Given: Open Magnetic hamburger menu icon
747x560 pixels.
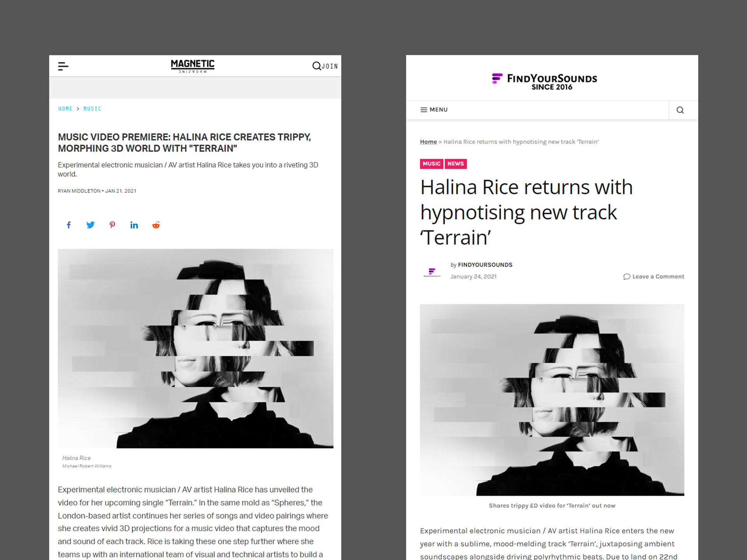Looking at the screenshot, I should point(63,66).
